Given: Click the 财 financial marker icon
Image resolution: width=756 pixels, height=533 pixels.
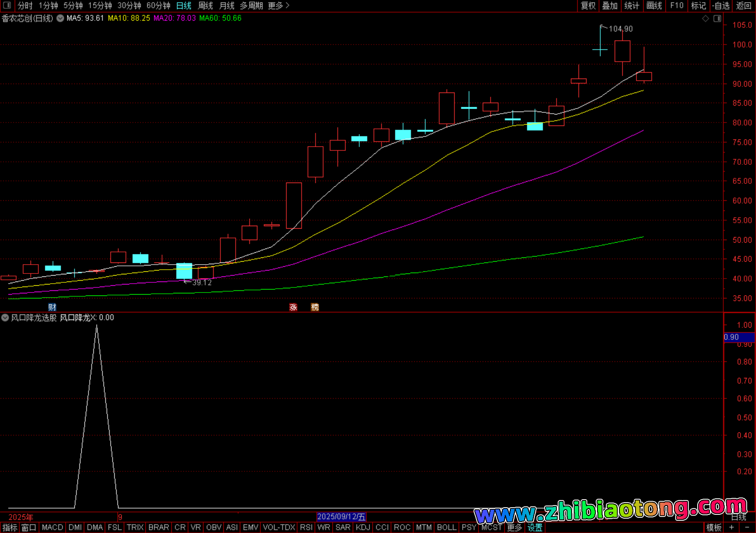Looking at the screenshot, I should 52,307.
